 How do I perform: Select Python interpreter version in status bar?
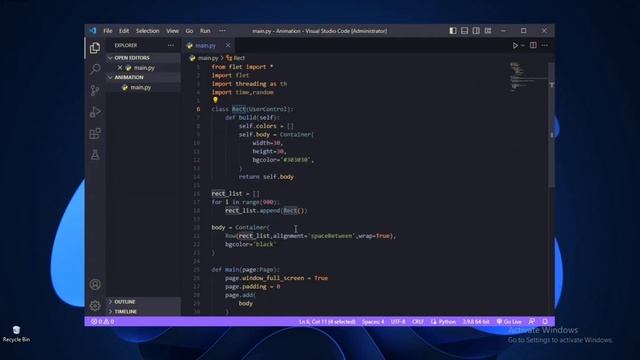tap(476, 322)
